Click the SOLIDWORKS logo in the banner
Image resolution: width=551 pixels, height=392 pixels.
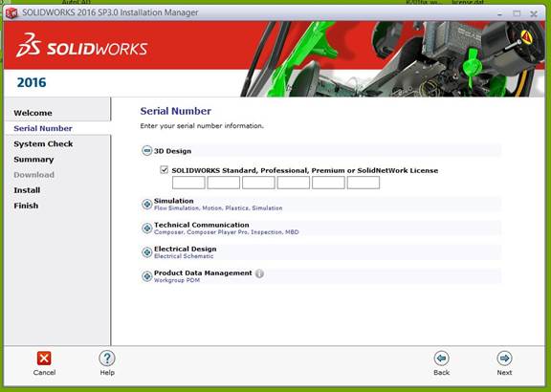click(81, 45)
